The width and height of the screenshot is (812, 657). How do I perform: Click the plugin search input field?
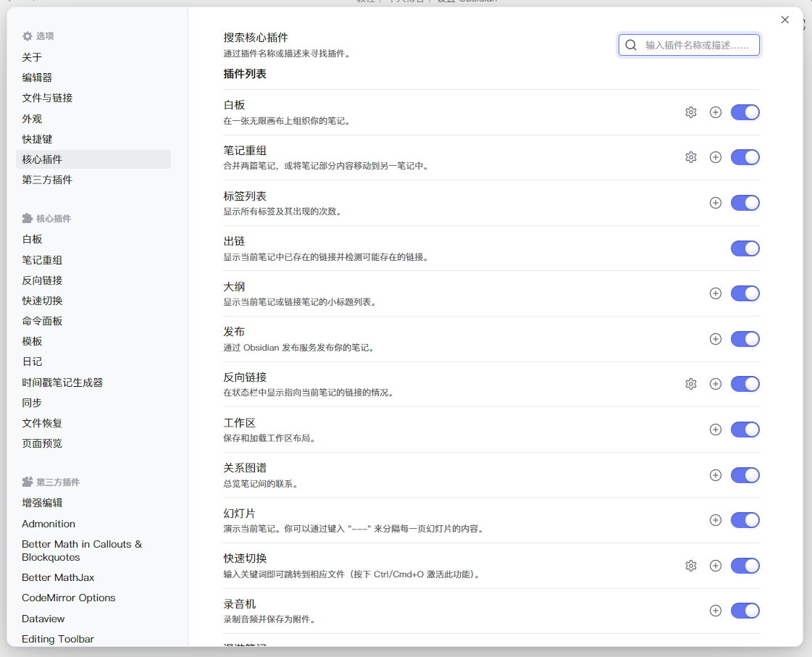tap(697, 45)
